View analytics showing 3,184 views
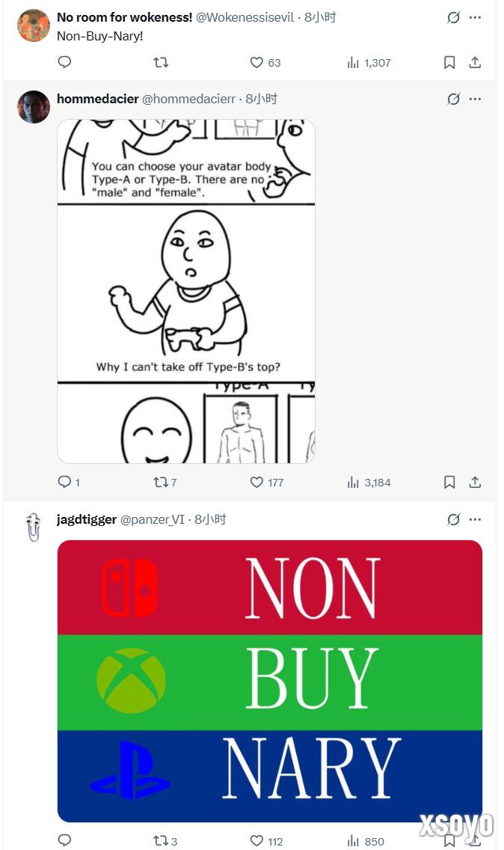Viewport: 504px width, 850px height. (369, 482)
